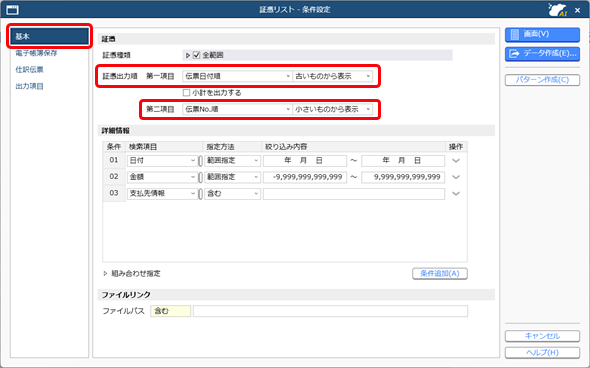Open the 支払先情報 search item dropdown
The image size is (590, 368).
[162, 193]
